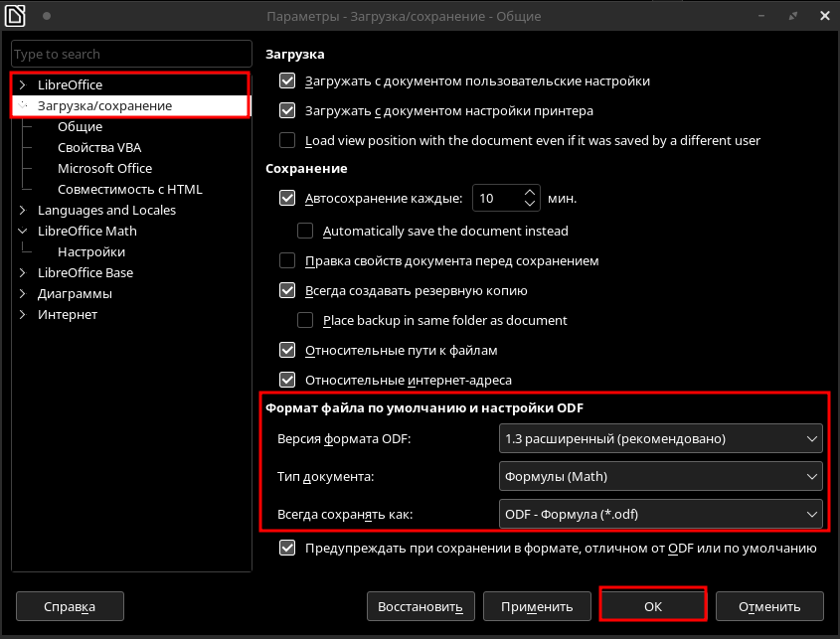Open Версия формата ODF dropdown
This screenshot has width=840, height=639.
[660, 438]
